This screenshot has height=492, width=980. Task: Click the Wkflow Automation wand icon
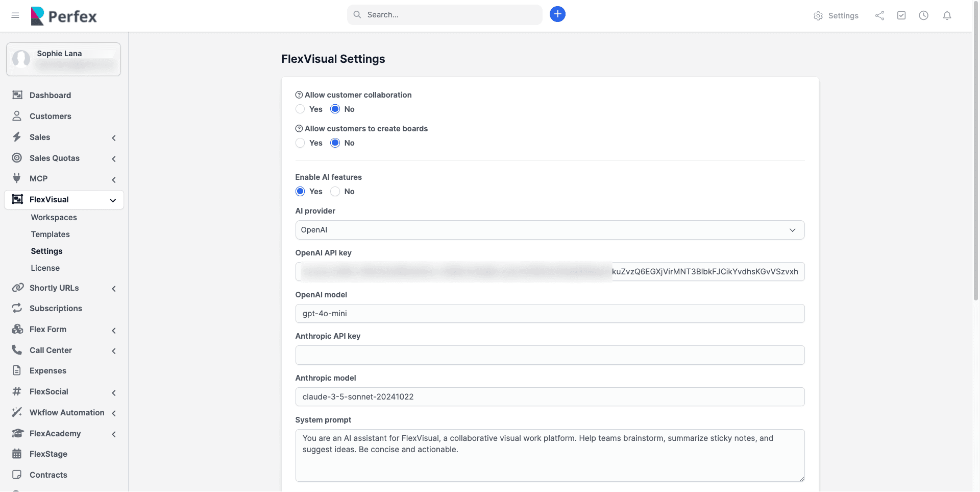(x=17, y=412)
